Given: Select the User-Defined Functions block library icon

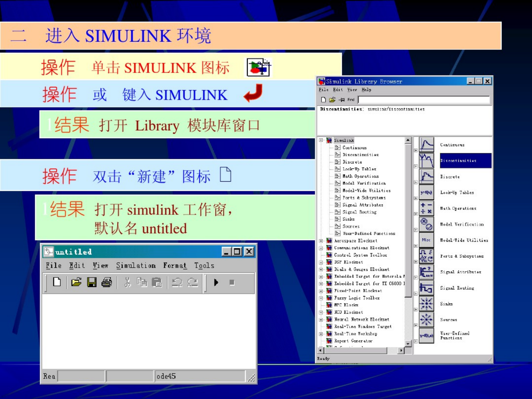Looking at the screenshot, I should tap(427, 336).
